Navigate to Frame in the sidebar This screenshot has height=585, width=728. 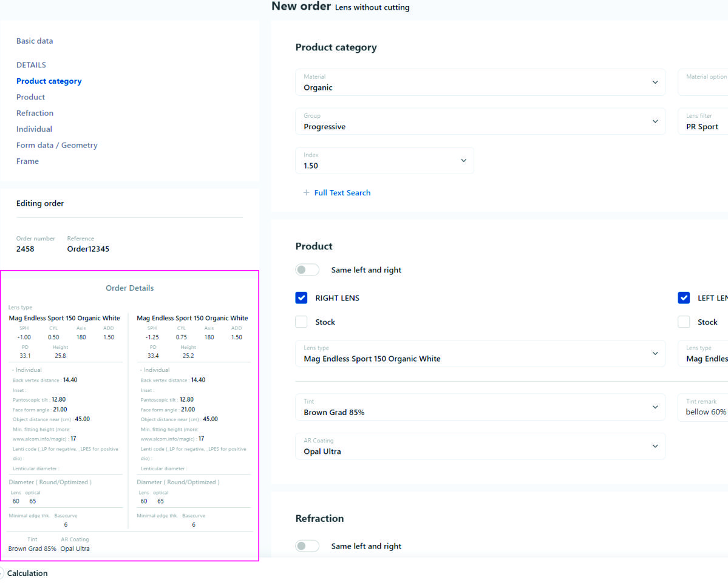[x=27, y=161]
